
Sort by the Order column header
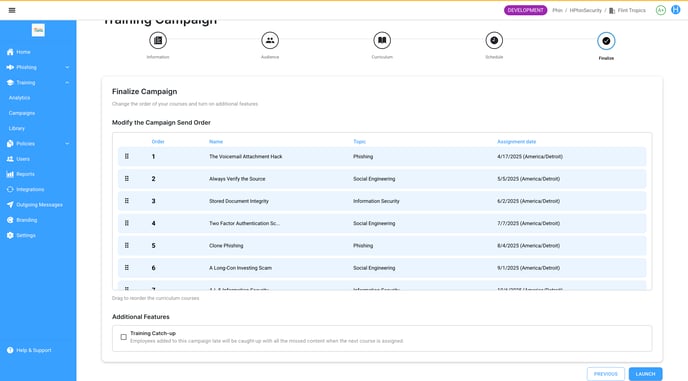coord(158,141)
